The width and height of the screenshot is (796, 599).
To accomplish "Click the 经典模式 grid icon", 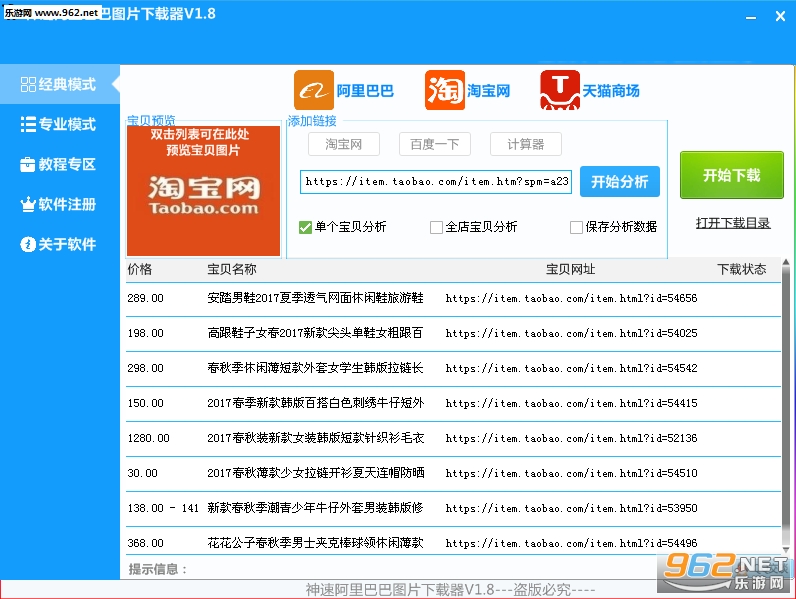I will click(28, 84).
